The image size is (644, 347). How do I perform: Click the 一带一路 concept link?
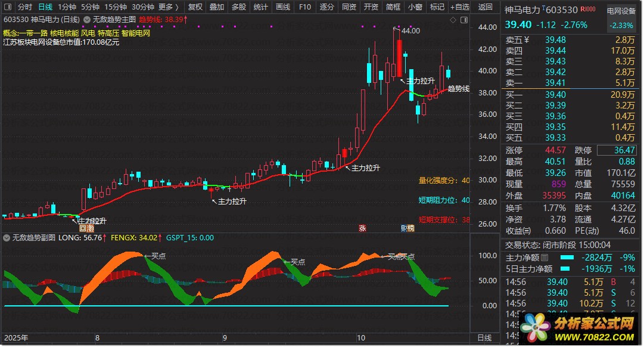tap(34, 33)
